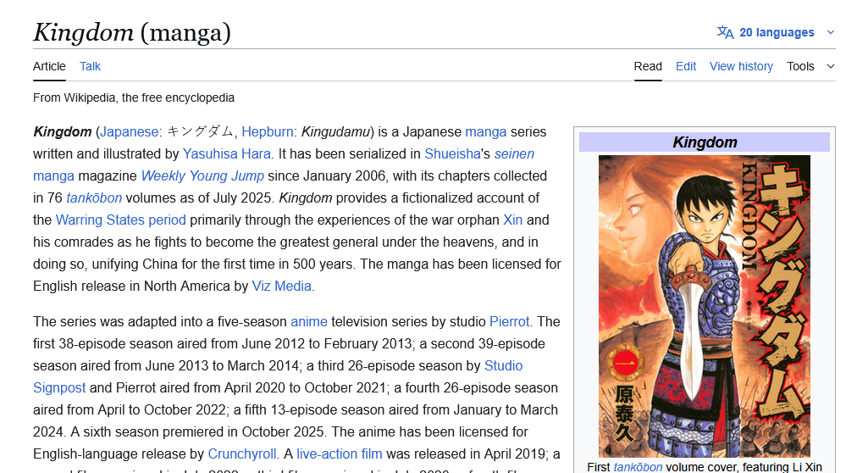Open the Weekly Young Jump link
The image size is (868, 473).
point(202,176)
